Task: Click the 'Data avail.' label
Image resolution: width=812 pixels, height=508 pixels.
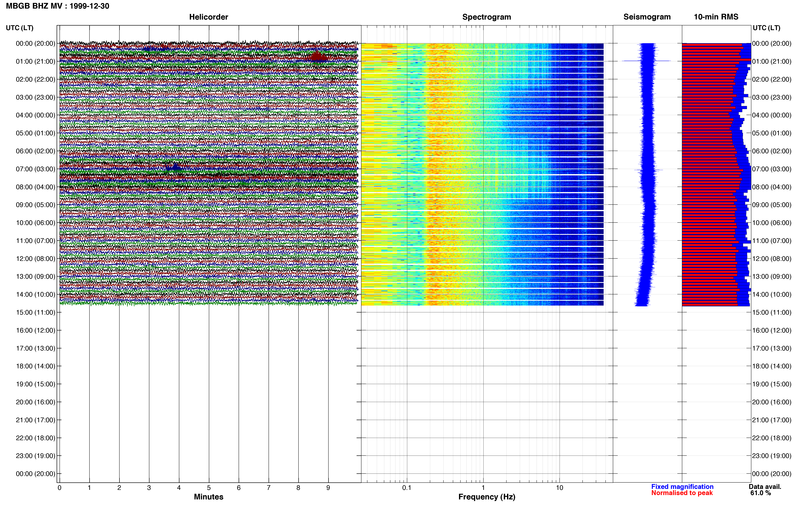Action: (x=765, y=486)
